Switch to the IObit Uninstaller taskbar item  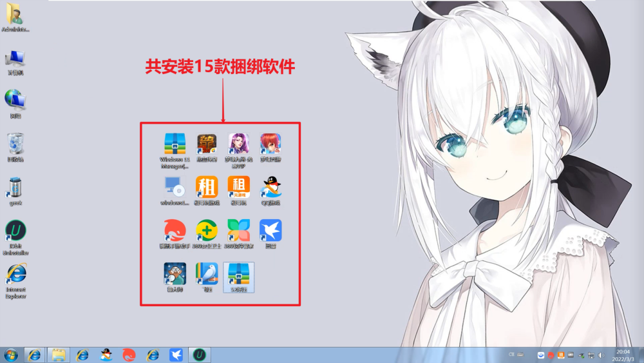pos(200,355)
